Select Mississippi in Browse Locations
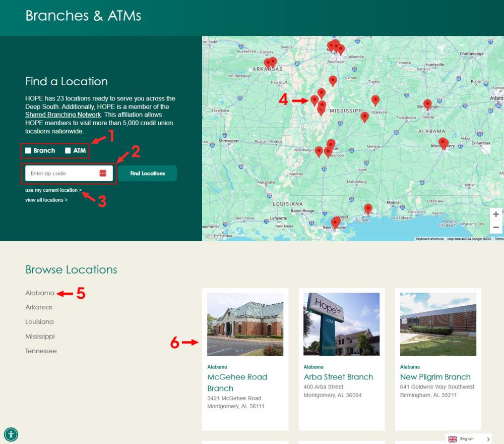504x444 pixels. (40, 336)
